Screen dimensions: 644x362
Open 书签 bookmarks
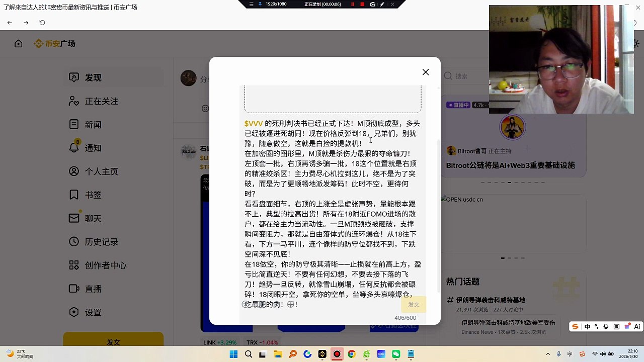(x=86, y=195)
